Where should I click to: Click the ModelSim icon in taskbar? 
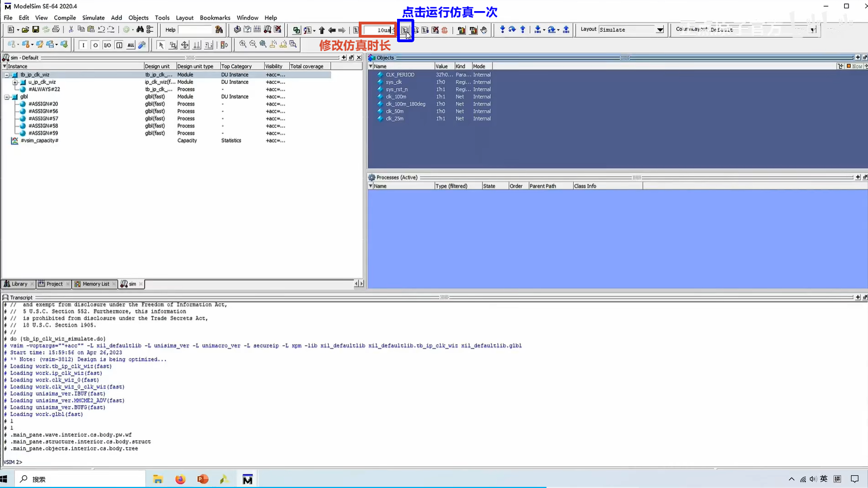[248, 479]
